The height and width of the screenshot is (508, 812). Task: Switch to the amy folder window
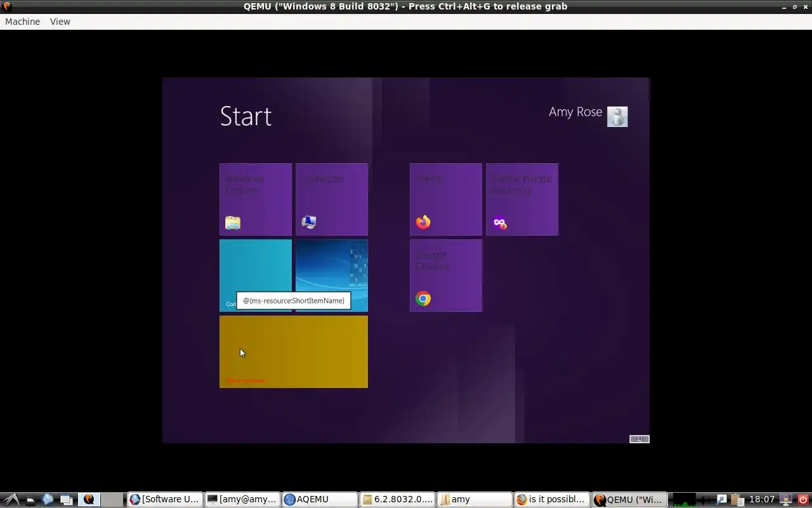pyautogui.click(x=475, y=499)
